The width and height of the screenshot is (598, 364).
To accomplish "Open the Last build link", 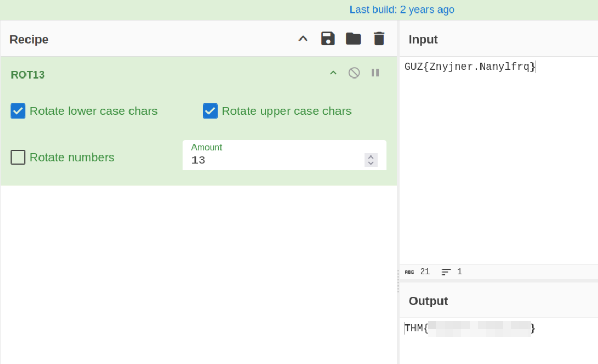I will coord(402,9).
